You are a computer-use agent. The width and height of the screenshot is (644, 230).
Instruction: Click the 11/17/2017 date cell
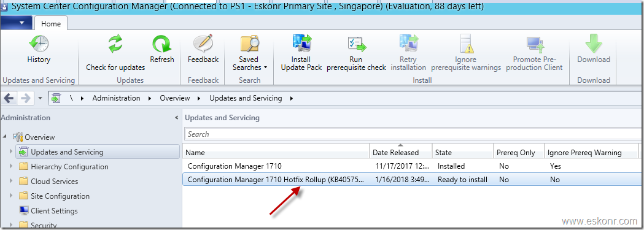pyautogui.click(x=402, y=166)
